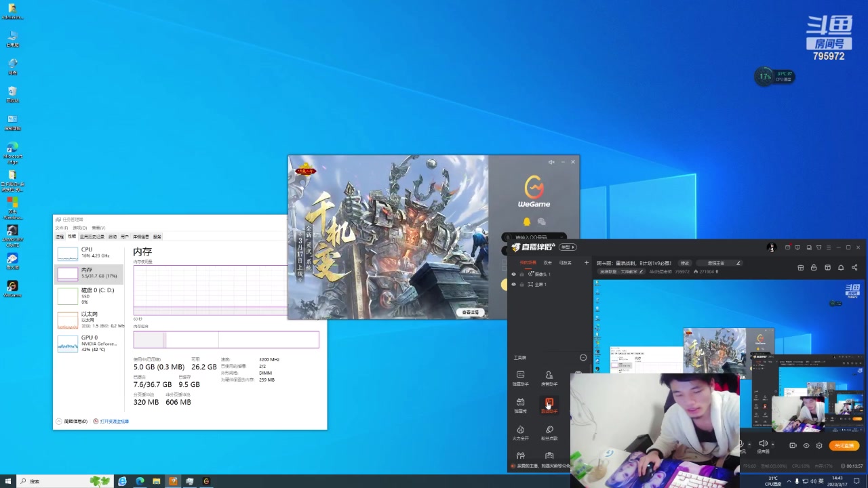The width and height of the screenshot is (868, 488).
Task: Open the Microsoft Edge desktop shortcut
Action: point(12,152)
